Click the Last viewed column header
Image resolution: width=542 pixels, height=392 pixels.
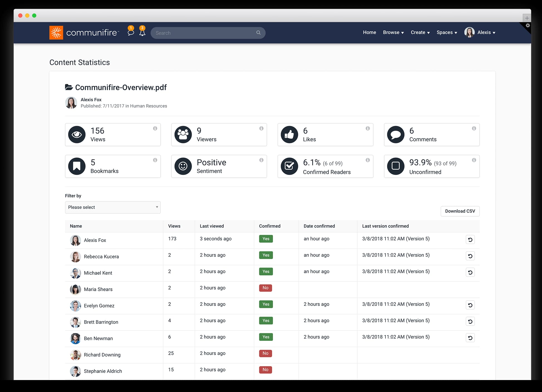[x=212, y=226]
